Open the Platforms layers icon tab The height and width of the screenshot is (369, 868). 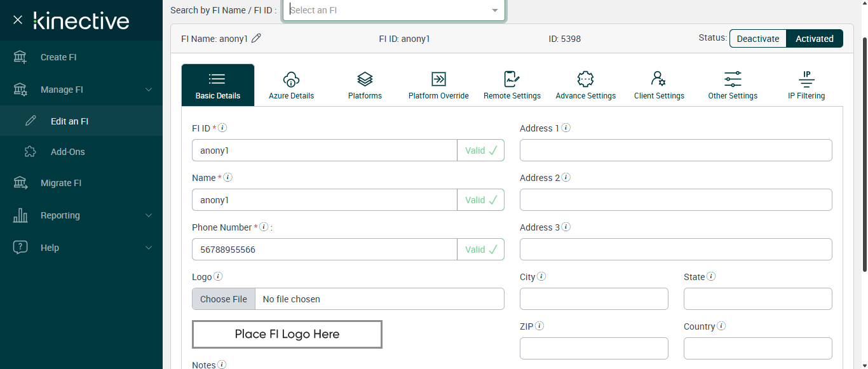[365, 79]
